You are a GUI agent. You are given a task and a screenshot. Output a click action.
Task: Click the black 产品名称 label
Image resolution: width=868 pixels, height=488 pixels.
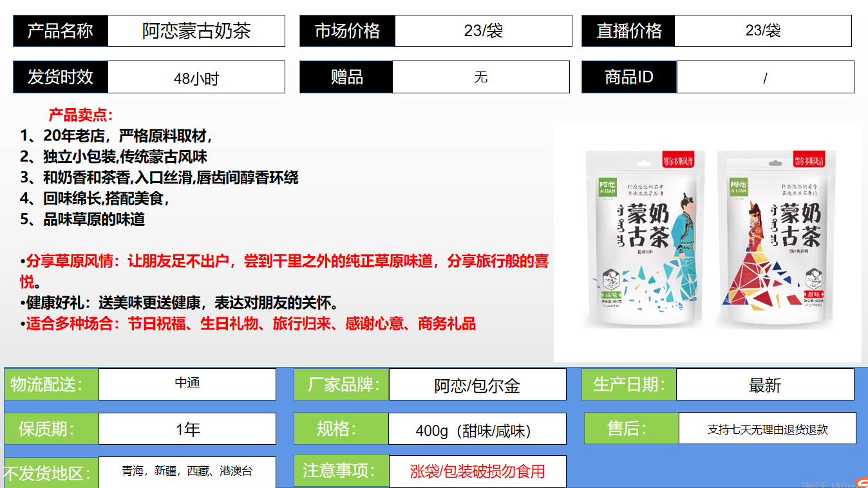coord(61,31)
